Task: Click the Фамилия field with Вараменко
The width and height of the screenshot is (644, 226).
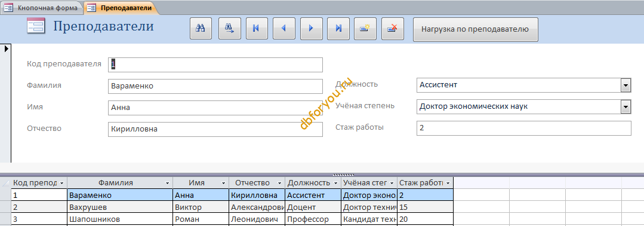Action: pyautogui.click(x=215, y=87)
